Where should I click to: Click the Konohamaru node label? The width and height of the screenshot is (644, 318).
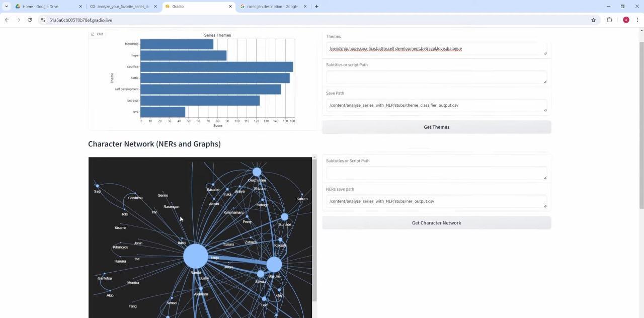tap(233, 212)
